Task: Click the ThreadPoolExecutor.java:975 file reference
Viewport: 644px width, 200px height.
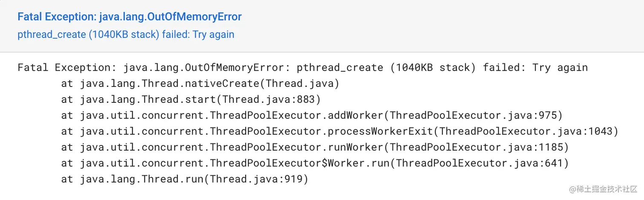Action: pos(473,115)
